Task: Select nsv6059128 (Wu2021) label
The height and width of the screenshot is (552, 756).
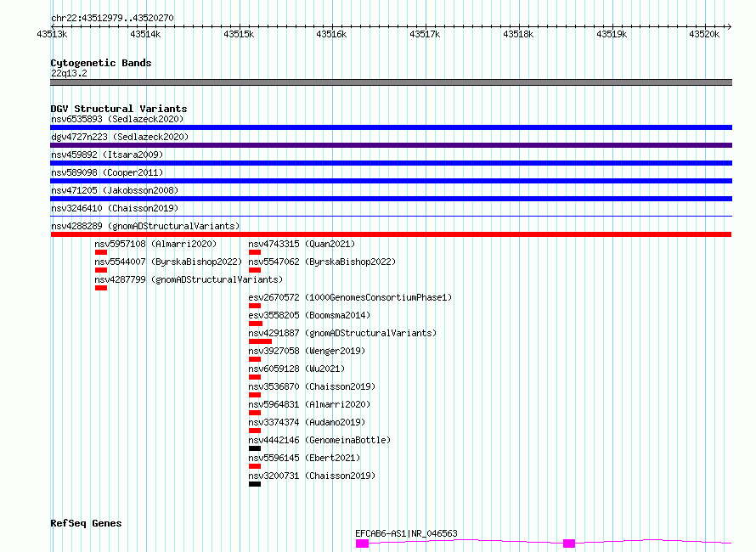Action: (x=296, y=369)
